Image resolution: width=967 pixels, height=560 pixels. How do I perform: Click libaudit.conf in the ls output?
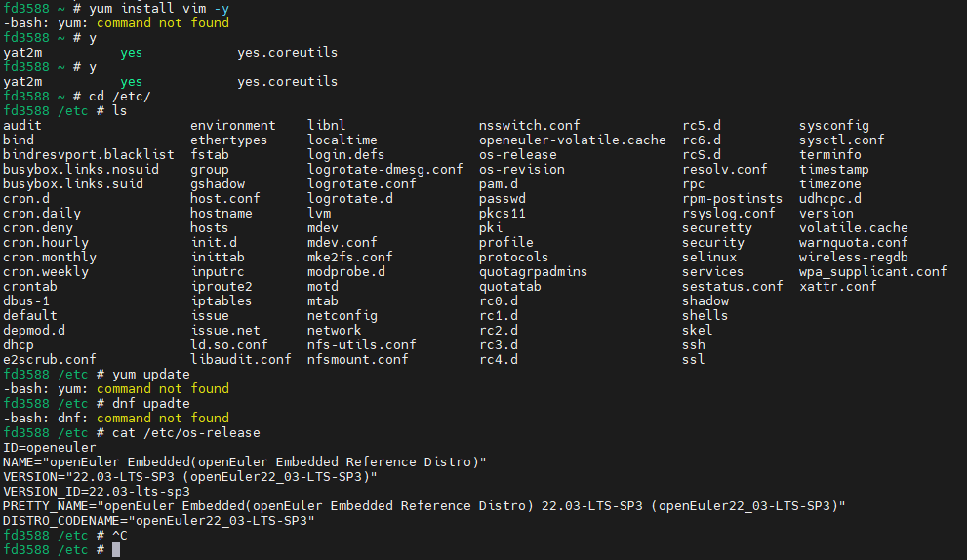[240, 360]
